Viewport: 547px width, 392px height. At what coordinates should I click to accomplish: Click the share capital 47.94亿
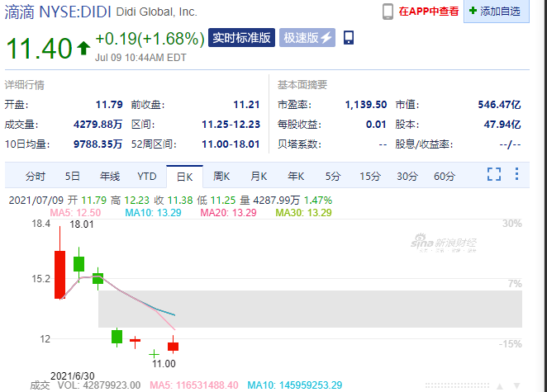[502, 125]
